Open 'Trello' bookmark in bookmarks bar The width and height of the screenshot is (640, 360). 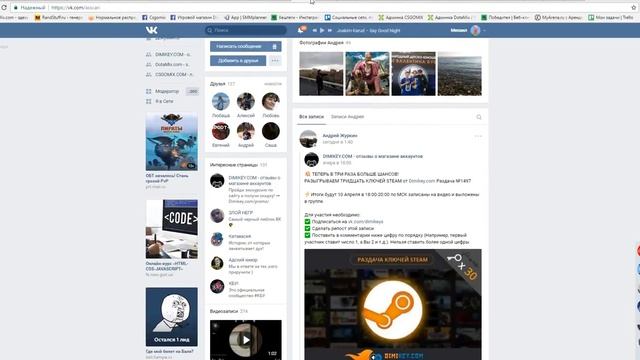tap(611, 18)
